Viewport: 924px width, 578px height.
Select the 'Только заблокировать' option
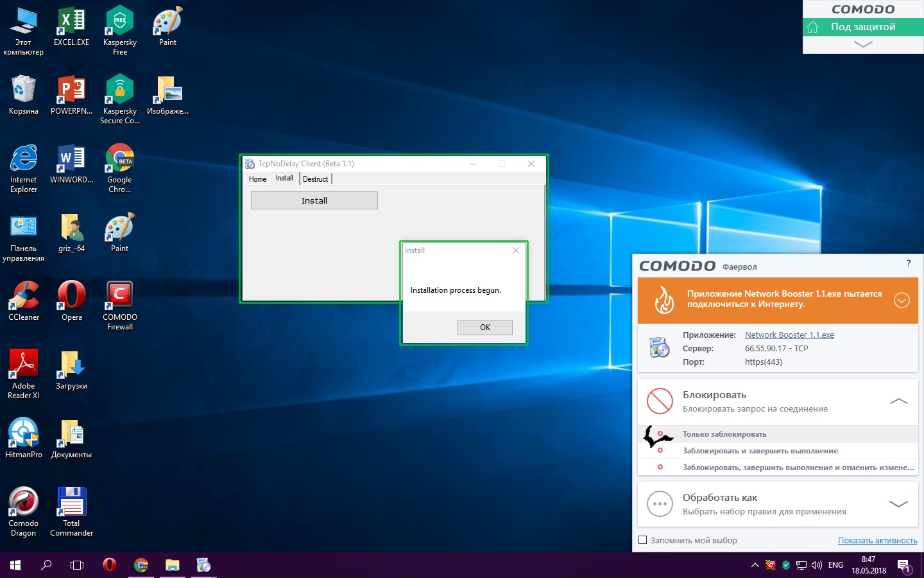click(724, 434)
